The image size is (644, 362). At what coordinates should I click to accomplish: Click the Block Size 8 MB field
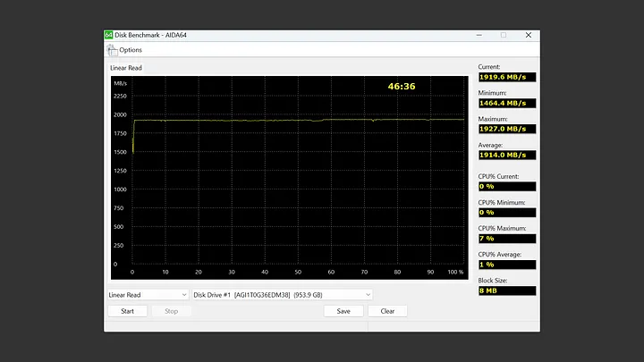[507, 290]
